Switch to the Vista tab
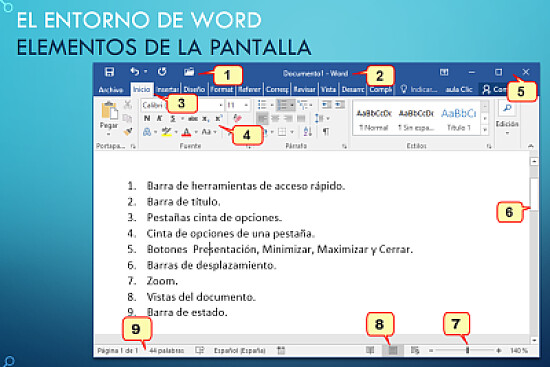 pos(328,90)
